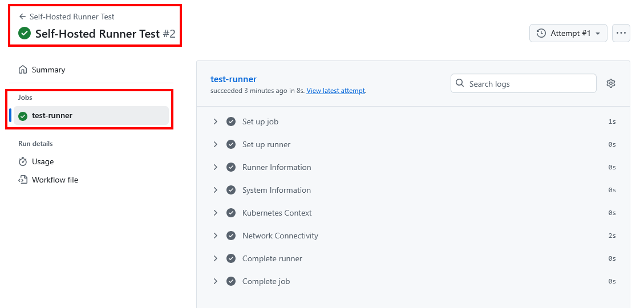Expand the Runner Information step

tap(216, 167)
